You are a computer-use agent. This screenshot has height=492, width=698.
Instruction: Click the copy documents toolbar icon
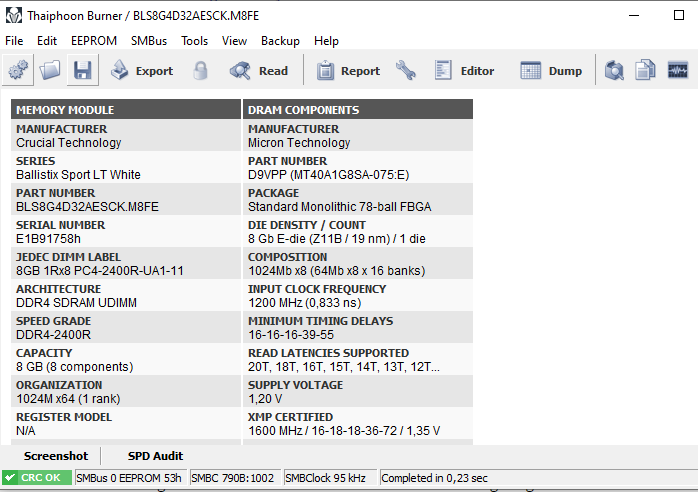point(645,70)
